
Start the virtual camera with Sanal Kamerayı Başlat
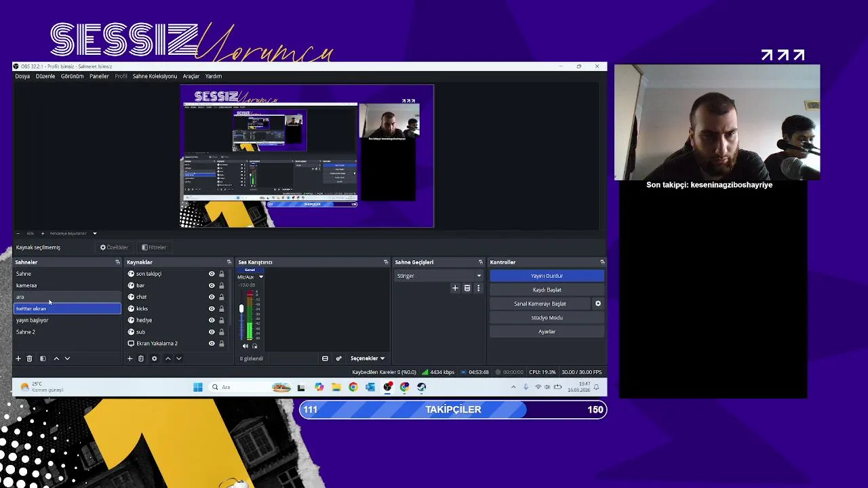[x=540, y=304]
